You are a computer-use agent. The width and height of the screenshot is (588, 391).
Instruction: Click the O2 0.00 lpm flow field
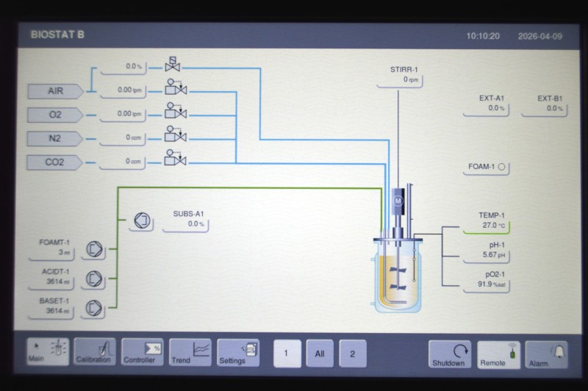point(123,115)
